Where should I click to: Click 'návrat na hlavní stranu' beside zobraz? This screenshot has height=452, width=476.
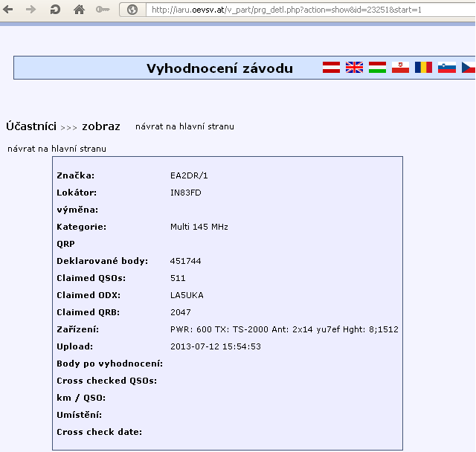(x=184, y=126)
